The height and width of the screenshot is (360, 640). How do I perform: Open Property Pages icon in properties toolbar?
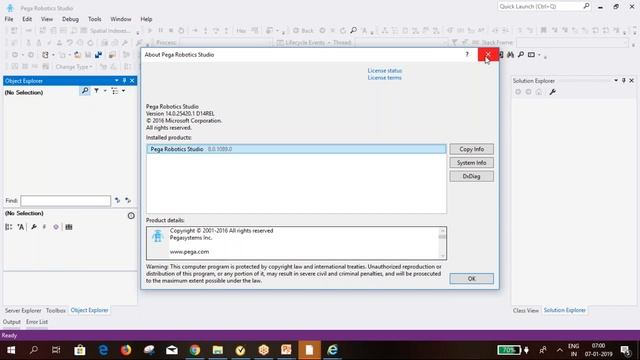(69, 227)
